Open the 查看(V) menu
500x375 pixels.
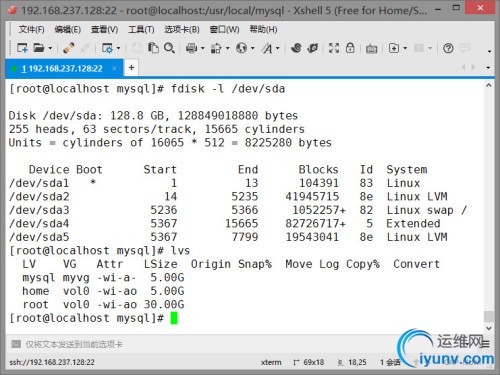click(104, 30)
